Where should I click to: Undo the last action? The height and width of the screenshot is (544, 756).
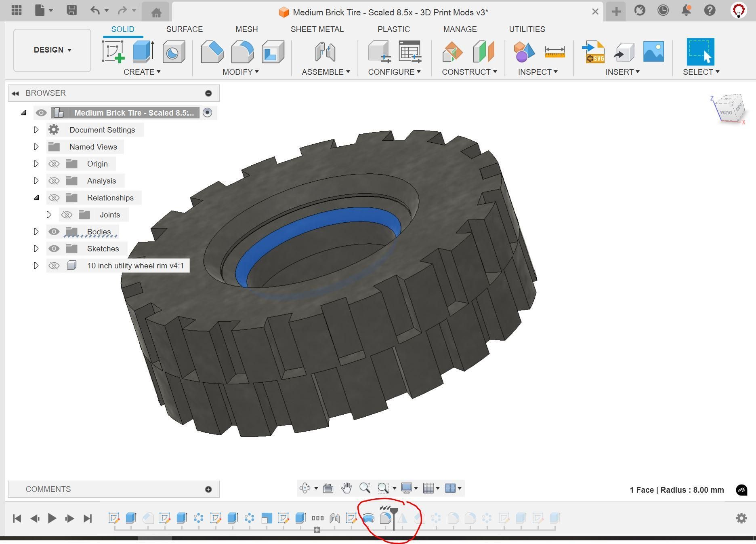click(x=95, y=11)
